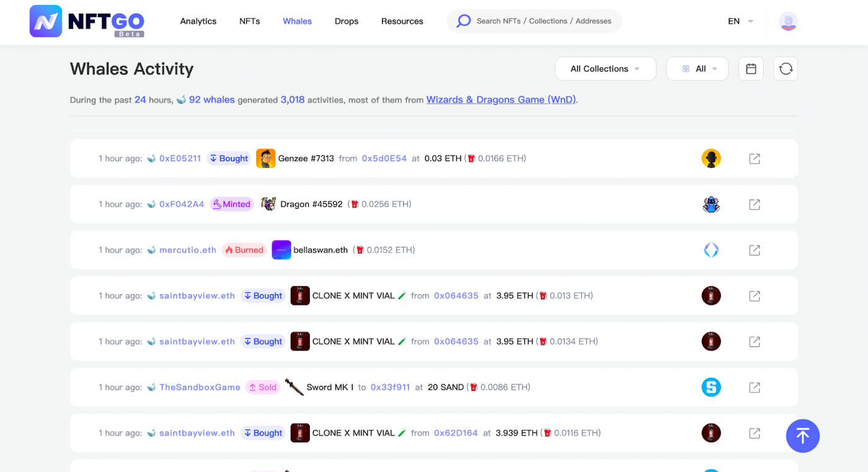Open external link for bellaswan.eth row
Screen dimensions: 868x472
click(755, 250)
